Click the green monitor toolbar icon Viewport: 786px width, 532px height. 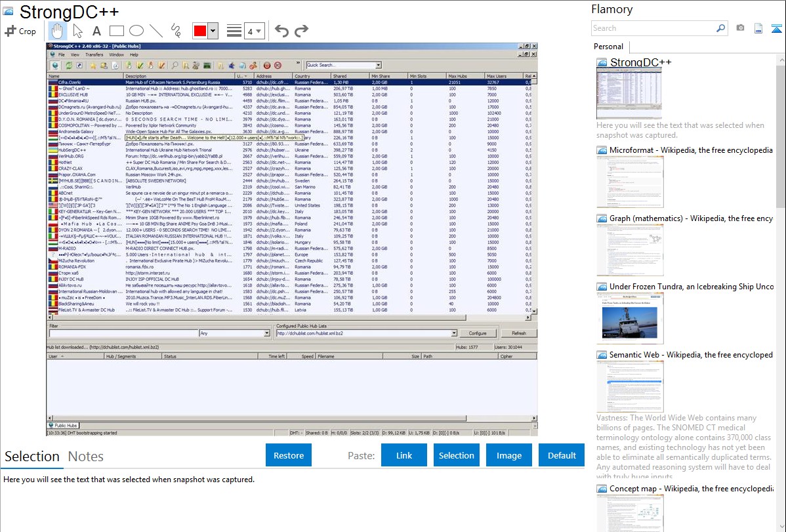[x=207, y=65]
